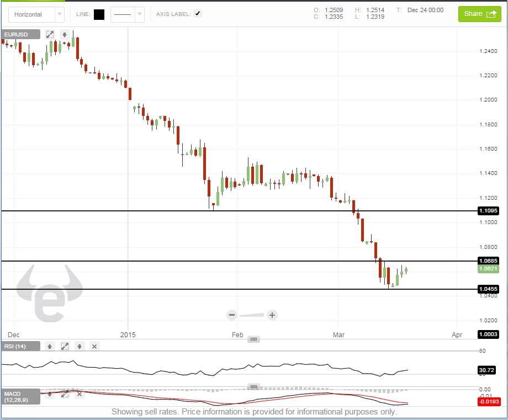Click the close price value 1.2335

click(334, 17)
